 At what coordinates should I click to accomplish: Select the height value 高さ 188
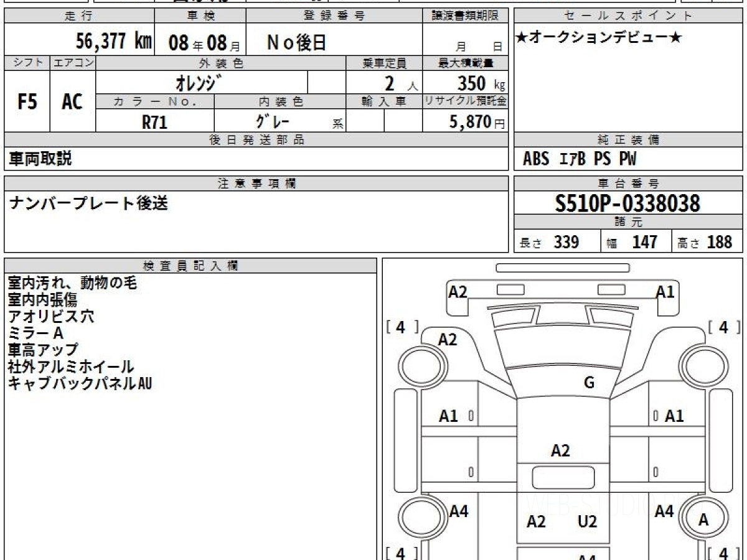pos(705,242)
